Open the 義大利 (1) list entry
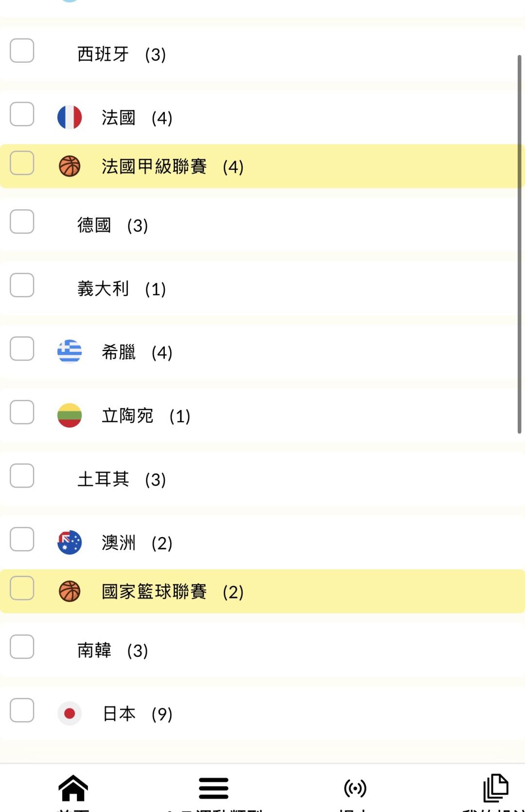 [122, 289]
